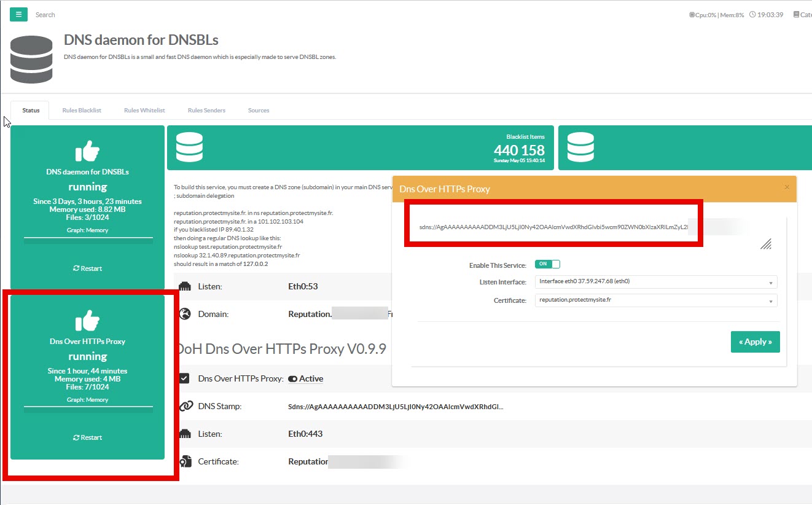Screen dimensions: 812x505
Task: Open the Listen Interface dropdown
Action: [x=655, y=282]
